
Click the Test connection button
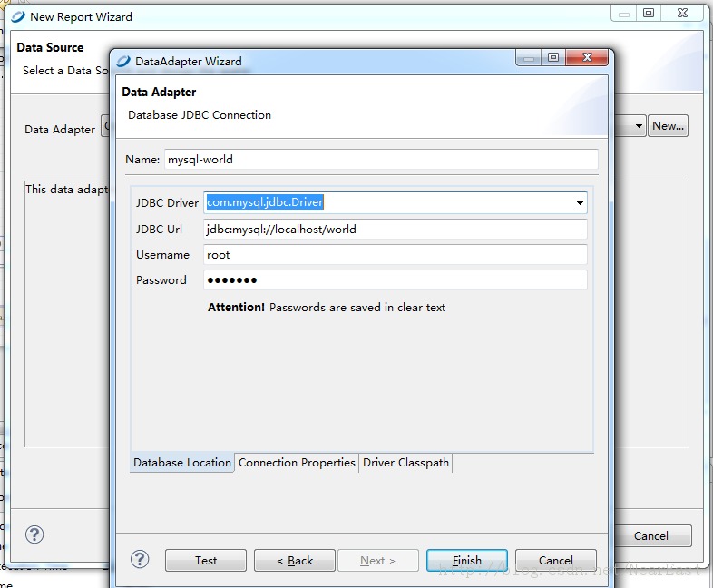tap(206, 560)
